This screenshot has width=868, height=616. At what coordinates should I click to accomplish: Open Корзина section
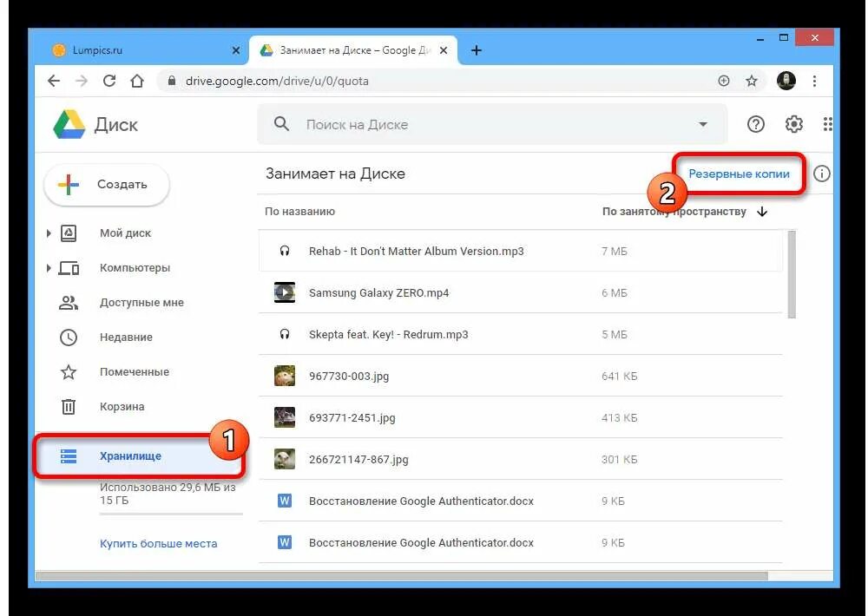click(122, 407)
